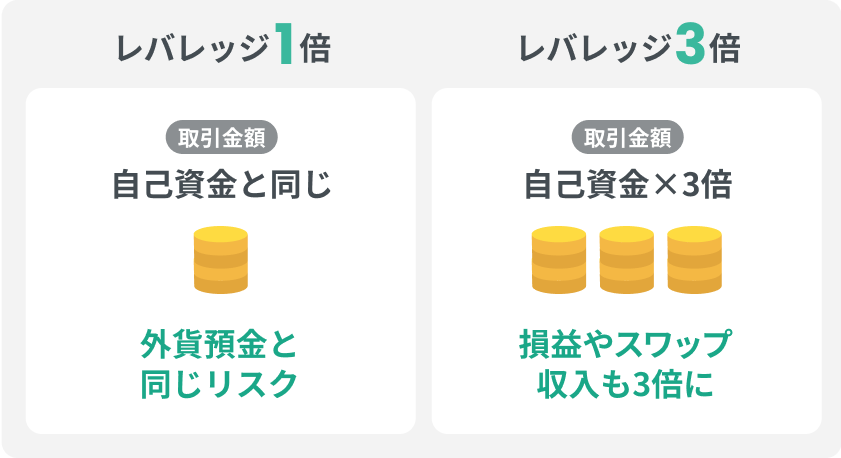841x458 pixels.
Task: Click the 自己資金×3倍 text
Action: tap(628, 184)
